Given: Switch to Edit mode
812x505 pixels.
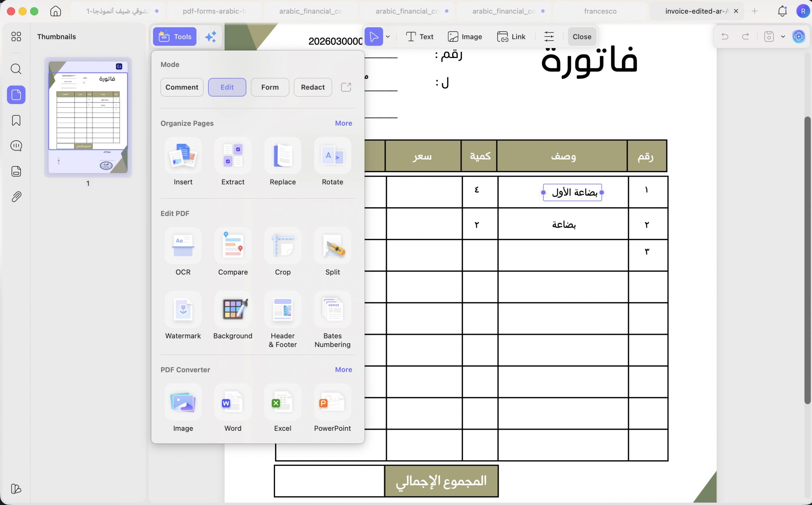Looking at the screenshot, I should coord(227,87).
